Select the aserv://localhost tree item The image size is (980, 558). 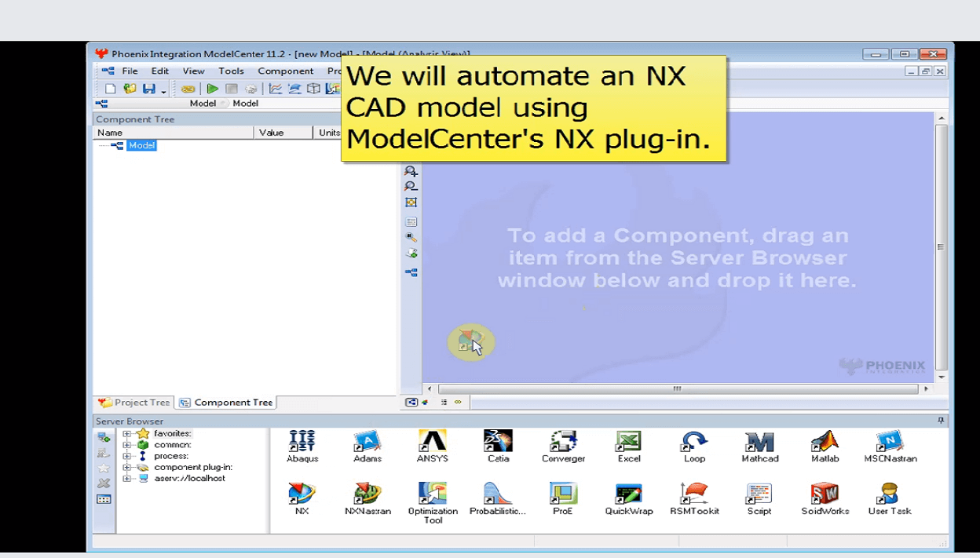tap(190, 478)
